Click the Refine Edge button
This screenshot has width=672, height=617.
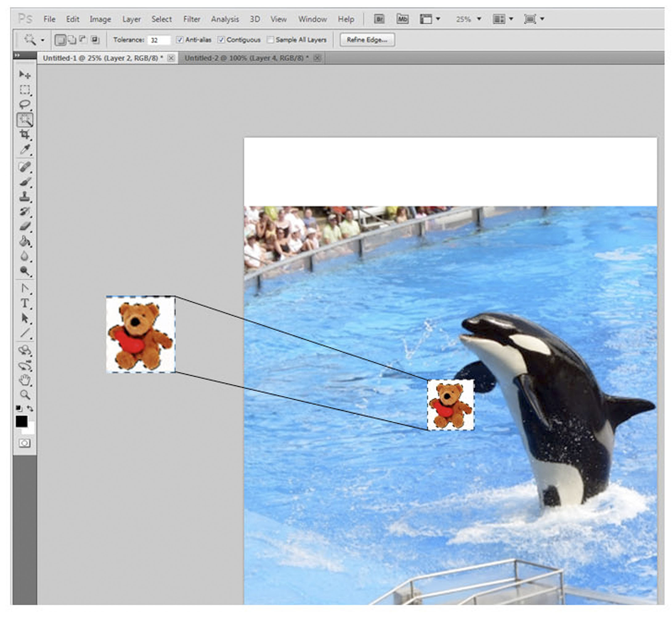367,40
